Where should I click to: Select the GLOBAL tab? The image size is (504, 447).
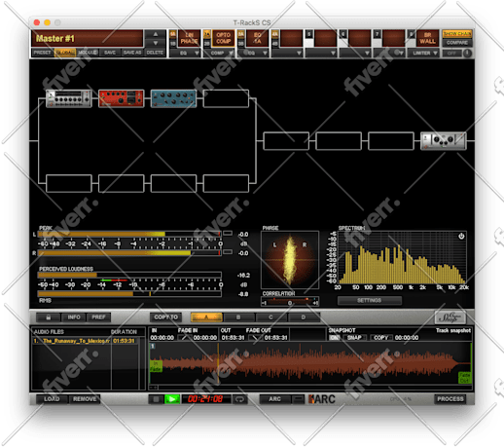coord(65,53)
